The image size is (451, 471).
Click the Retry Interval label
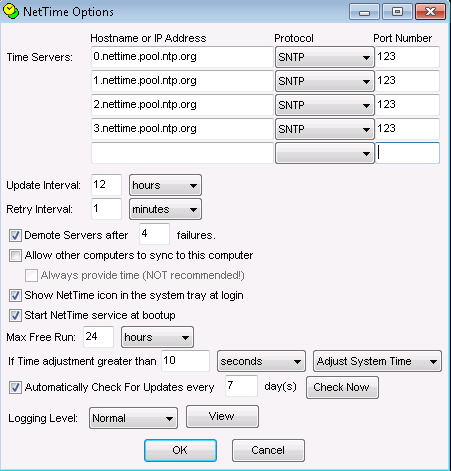[x=39, y=209]
